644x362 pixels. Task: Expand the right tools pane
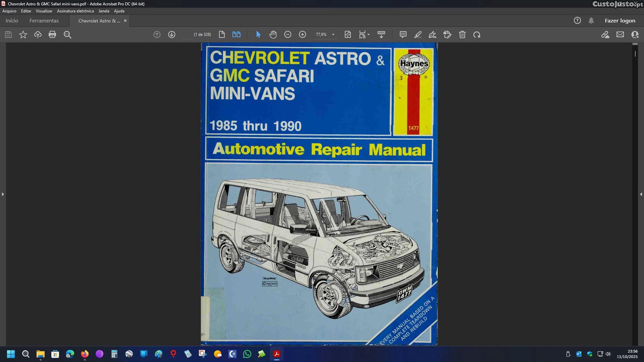pos(641,195)
